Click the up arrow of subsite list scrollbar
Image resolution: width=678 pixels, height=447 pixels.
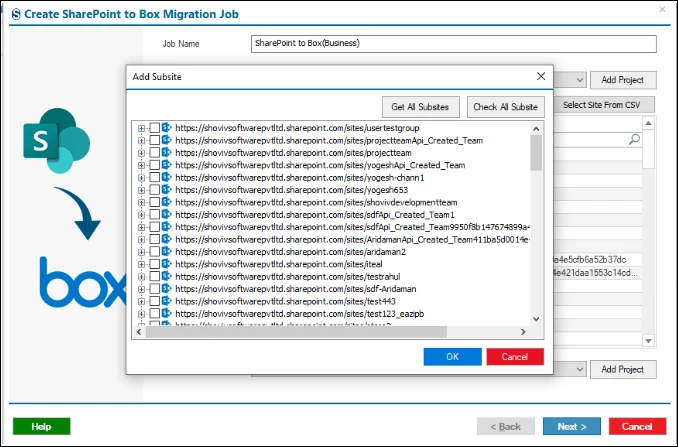tap(536, 128)
